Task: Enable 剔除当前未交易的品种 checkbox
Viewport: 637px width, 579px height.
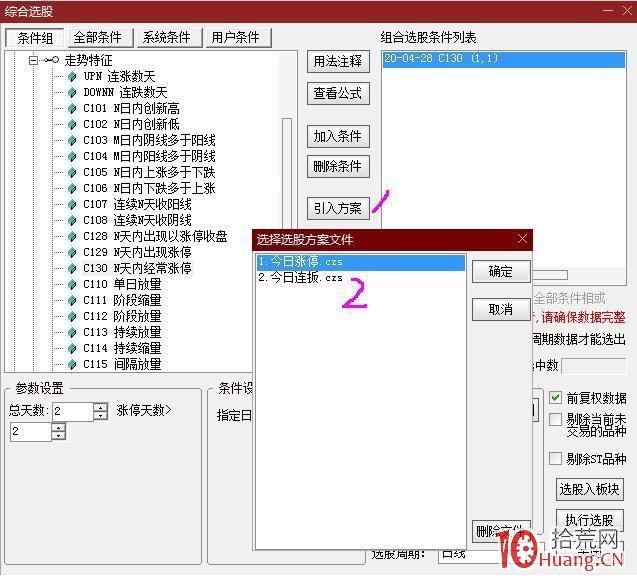Action: 555,419
